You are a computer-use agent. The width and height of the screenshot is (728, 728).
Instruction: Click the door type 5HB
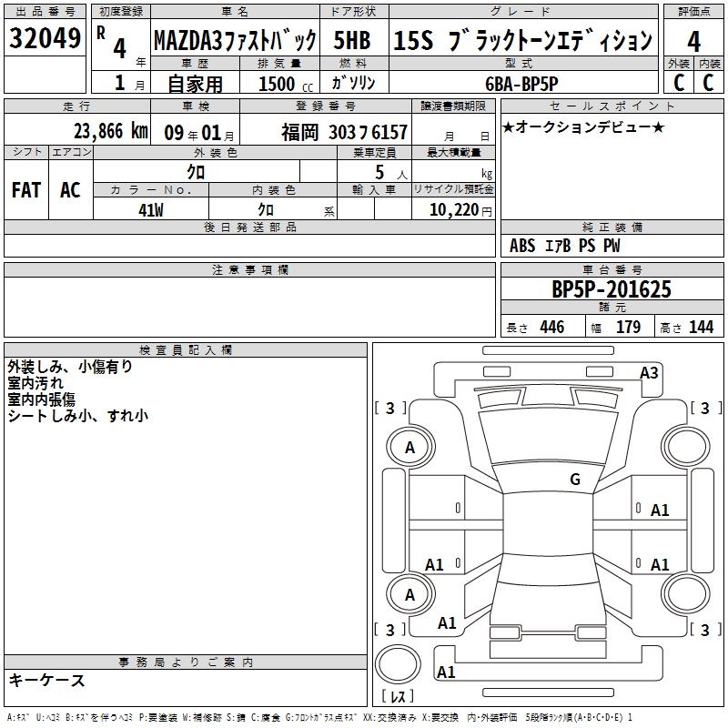click(352, 40)
